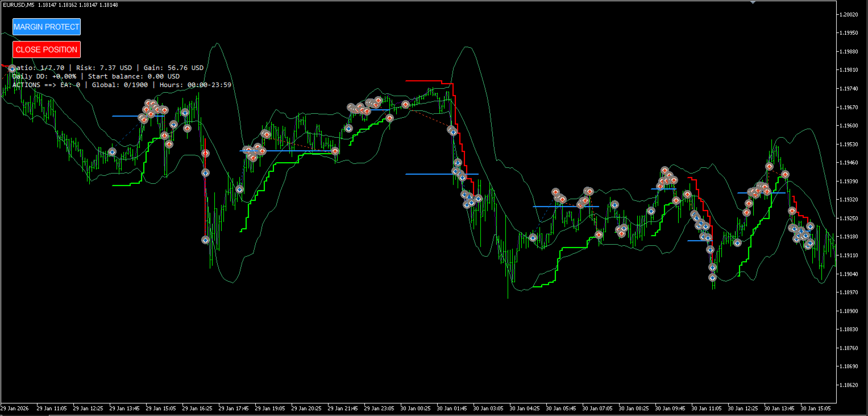Click the '30 Jan 00:25' time axis label

click(x=416, y=409)
